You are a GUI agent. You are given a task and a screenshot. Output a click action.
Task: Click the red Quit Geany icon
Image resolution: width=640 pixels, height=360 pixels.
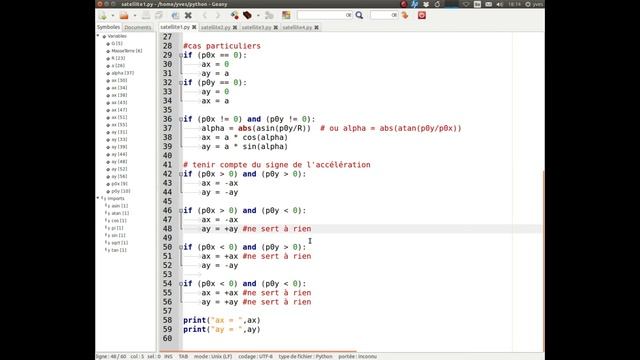(x=422, y=16)
